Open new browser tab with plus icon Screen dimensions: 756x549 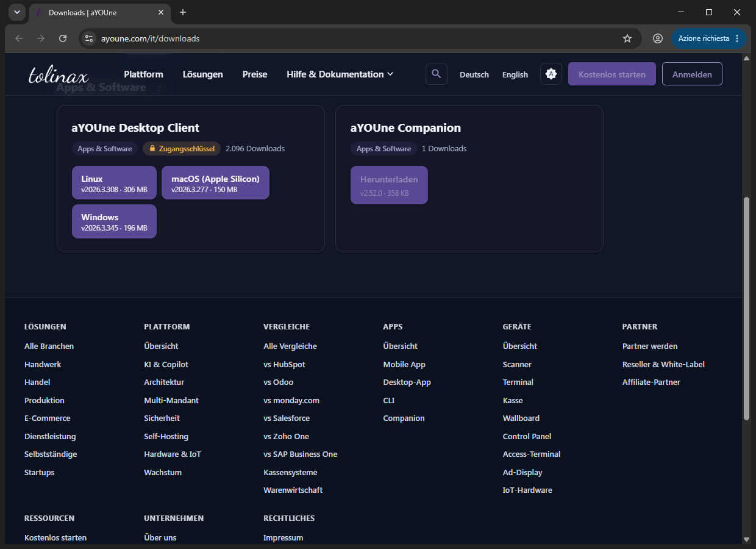tap(183, 12)
